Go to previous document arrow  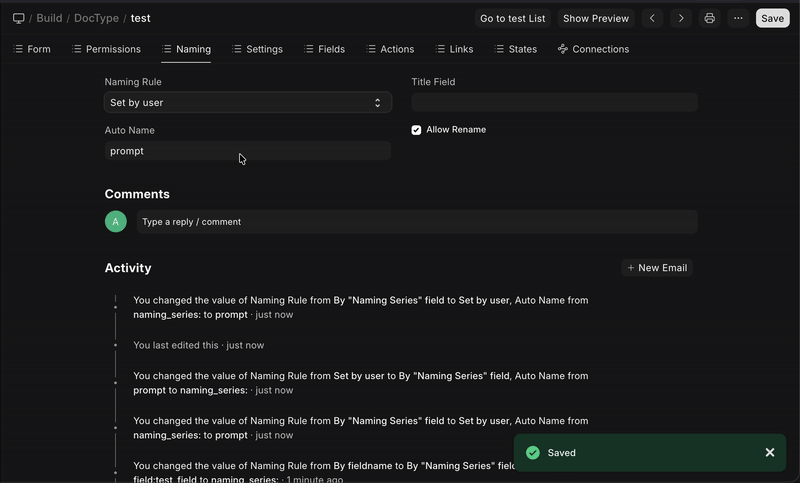tap(653, 18)
